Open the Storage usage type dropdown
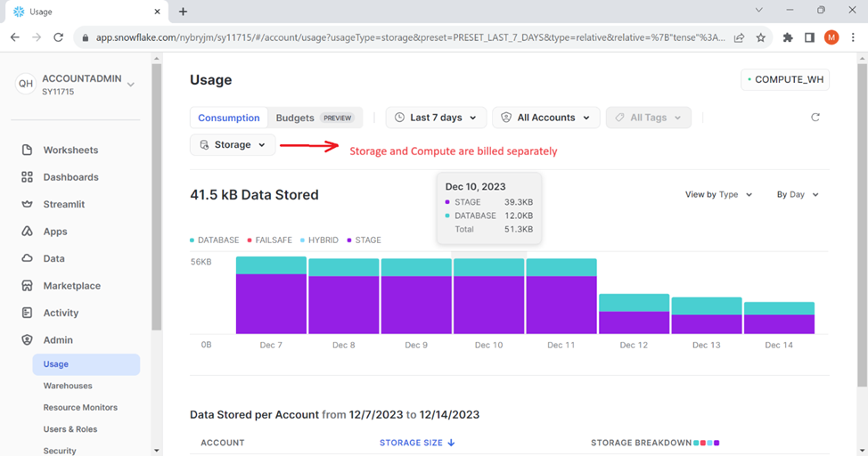Image resolution: width=868 pixels, height=456 pixels. [x=233, y=145]
